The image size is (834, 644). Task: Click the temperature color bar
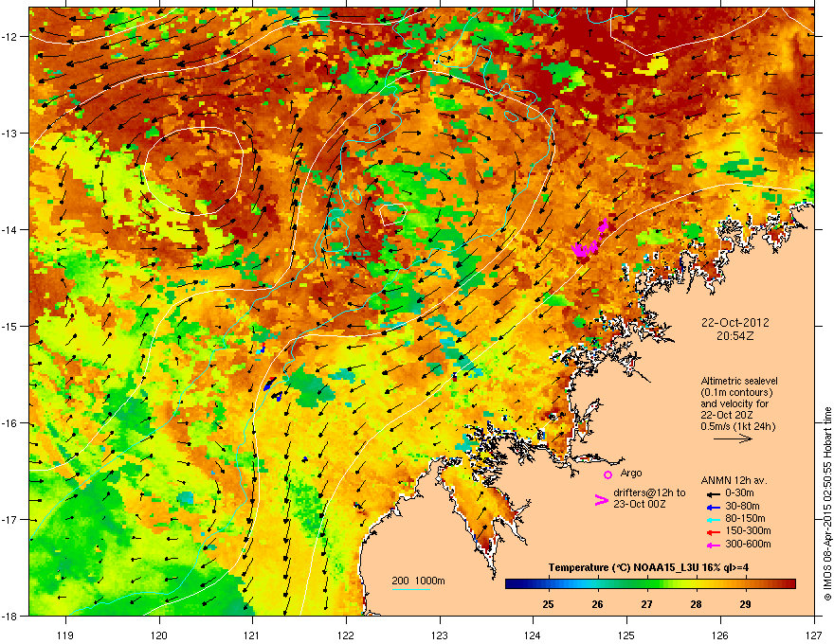(x=650, y=584)
